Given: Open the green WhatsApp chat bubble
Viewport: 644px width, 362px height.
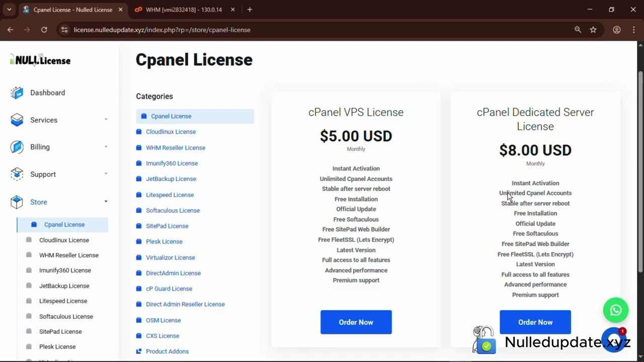Looking at the screenshot, I should click(x=616, y=310).
